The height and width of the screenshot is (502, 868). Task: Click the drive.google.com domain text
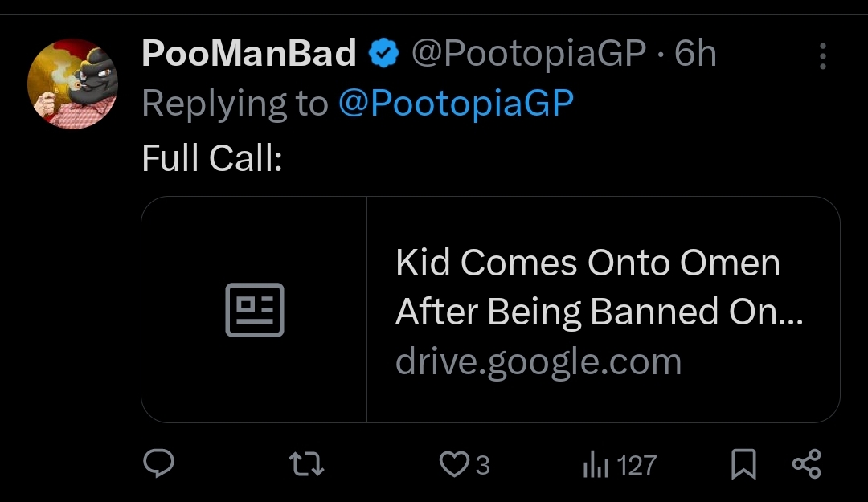click(x=538, y=361)
